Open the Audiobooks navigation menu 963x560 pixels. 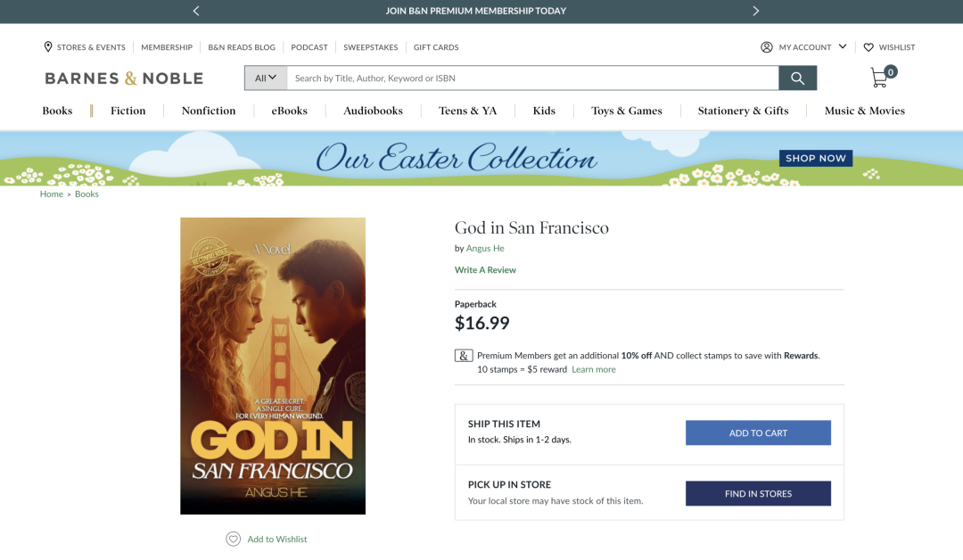[x=373, y=111]
